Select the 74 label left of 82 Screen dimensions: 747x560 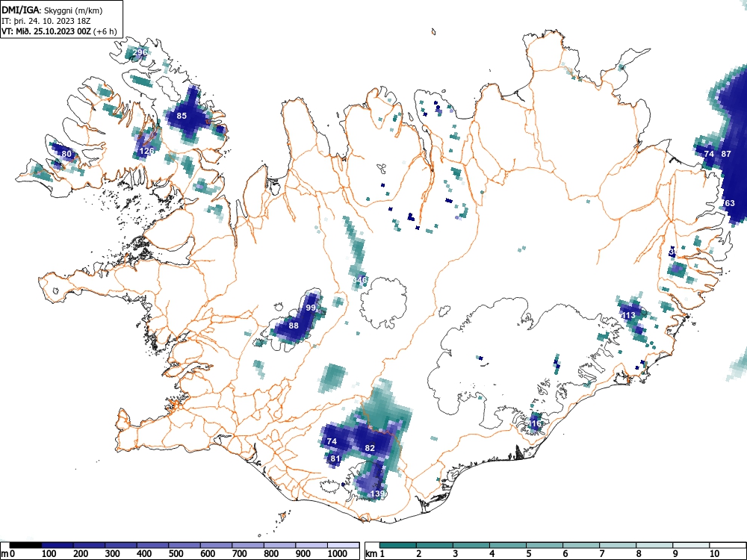[x=332, y=441]
